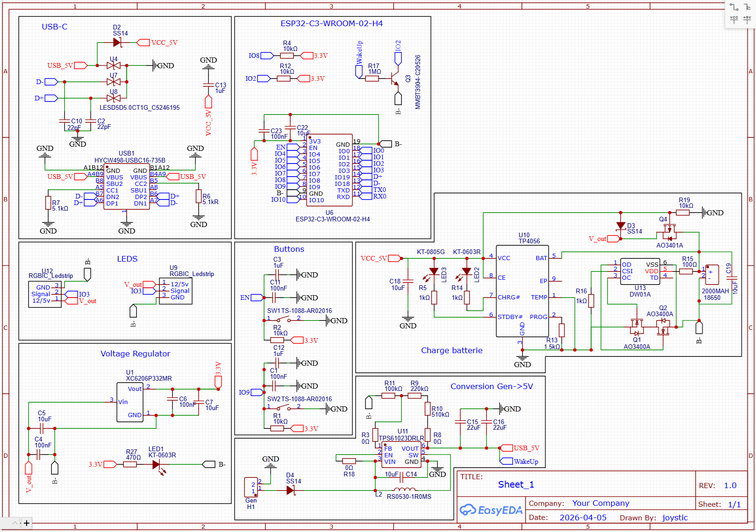Select the KT-0805G LED label
The width and height of the screenshot is (756, 532).
431,252
